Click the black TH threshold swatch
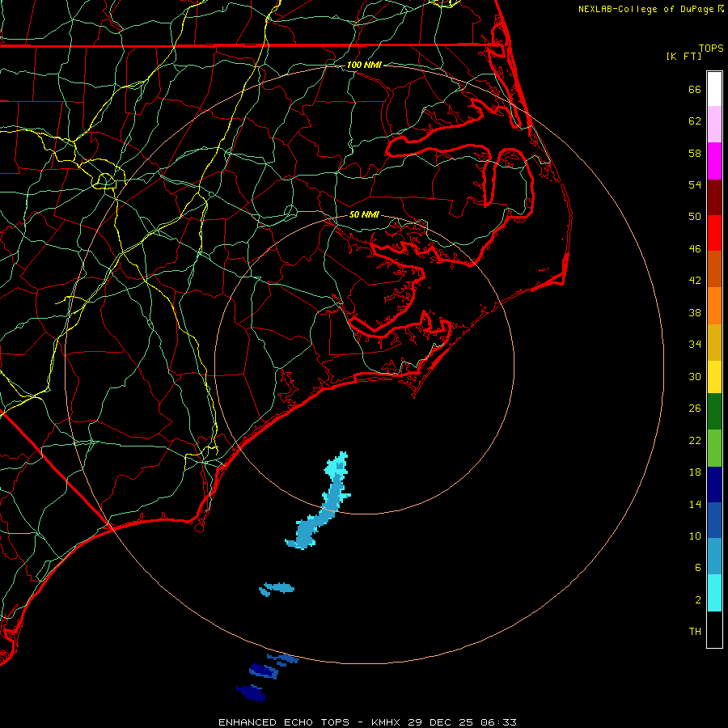 (714, 629)
